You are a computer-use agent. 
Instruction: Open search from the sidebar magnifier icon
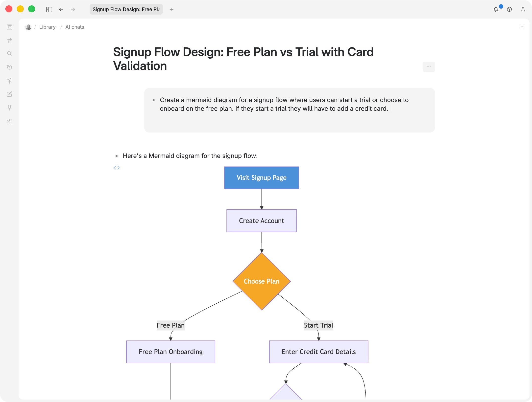(9, 53)
